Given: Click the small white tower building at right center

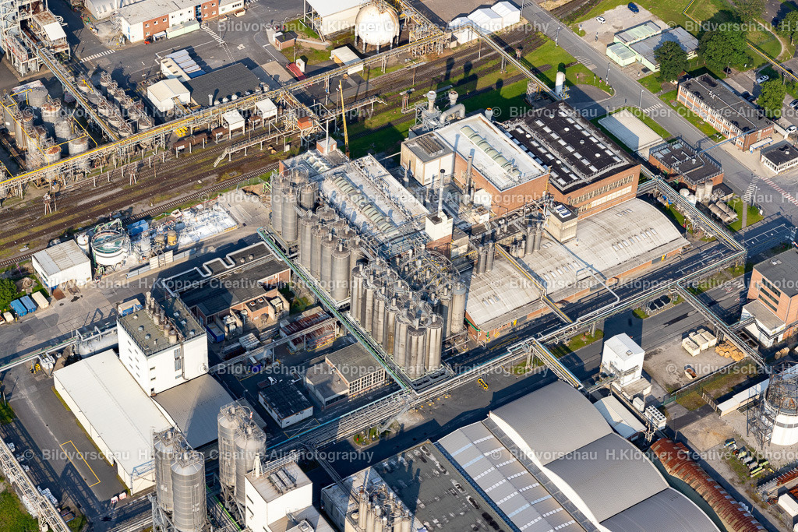Looking at the screenshot, I should [623, 358].
